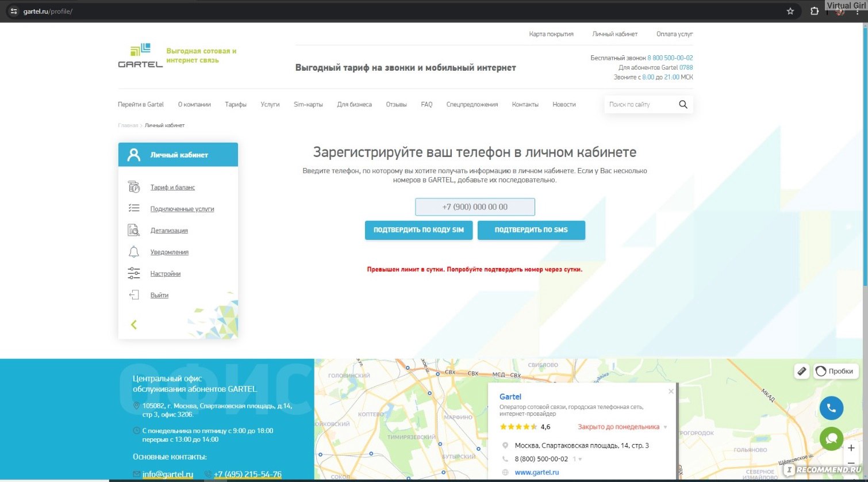Open Тарифы menu item
868x482 pixels.
click(236, 104)
